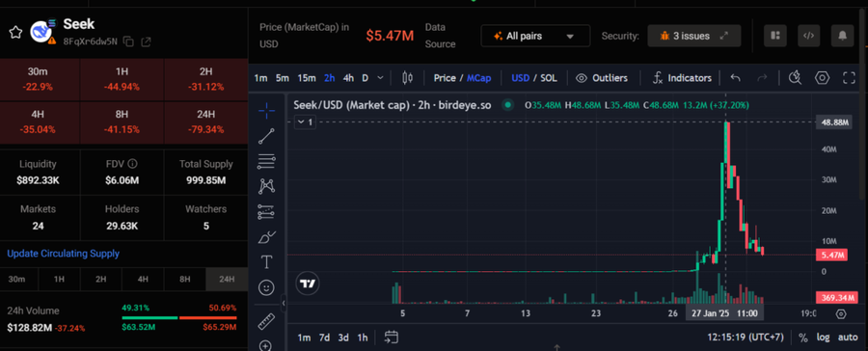Set chart interval to 15m
This screenshot has width=868, height=351.
306,78
